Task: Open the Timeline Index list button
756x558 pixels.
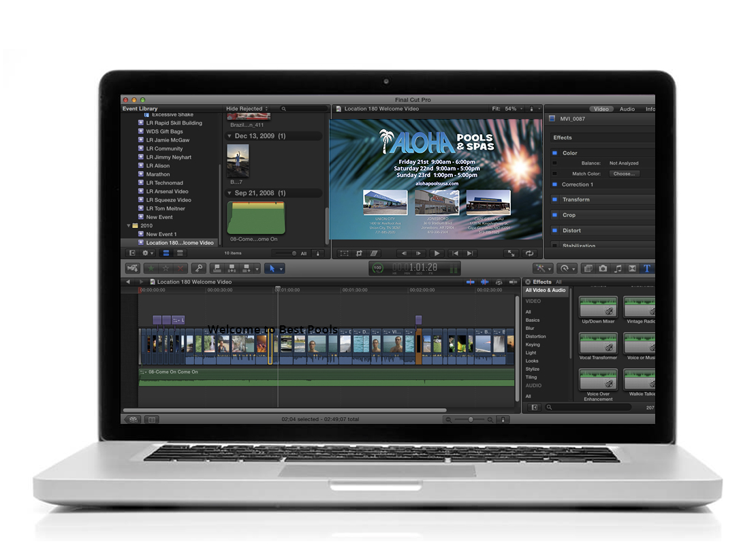Action: (152, 420)
